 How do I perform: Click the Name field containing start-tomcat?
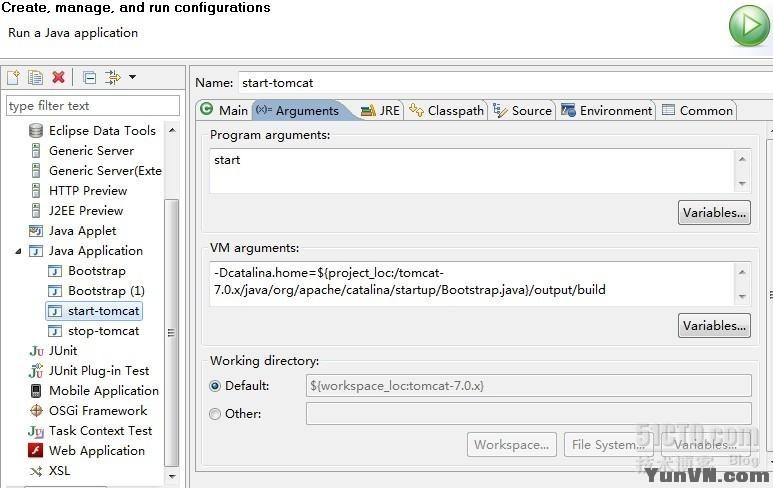point(505,83)
